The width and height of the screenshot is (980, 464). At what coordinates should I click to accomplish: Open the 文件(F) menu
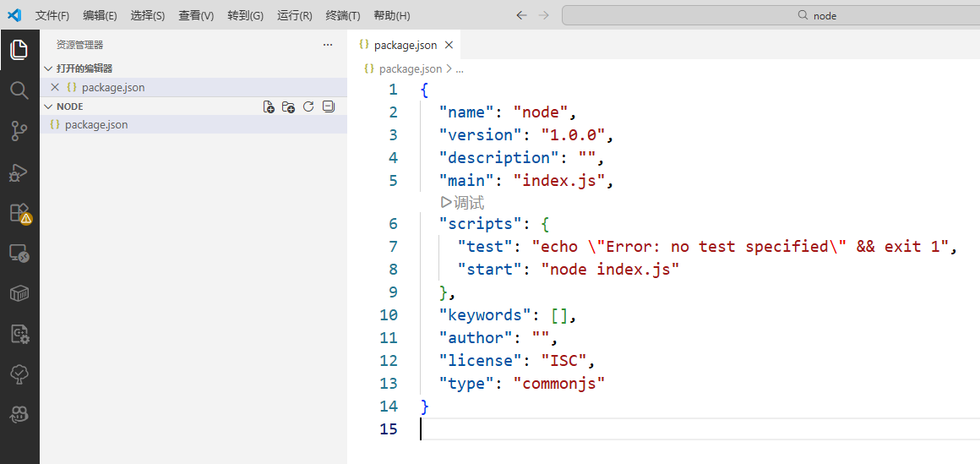(52, 16)
